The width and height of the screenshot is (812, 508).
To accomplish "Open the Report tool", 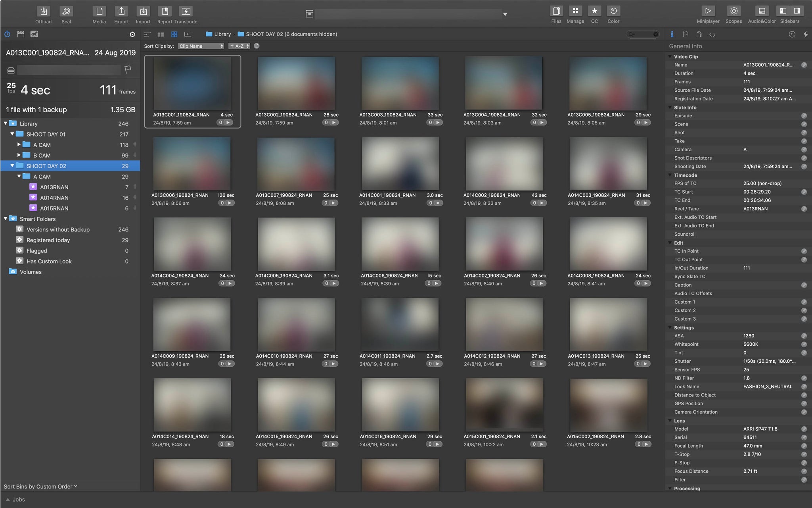I will click(x=165, y=11).
